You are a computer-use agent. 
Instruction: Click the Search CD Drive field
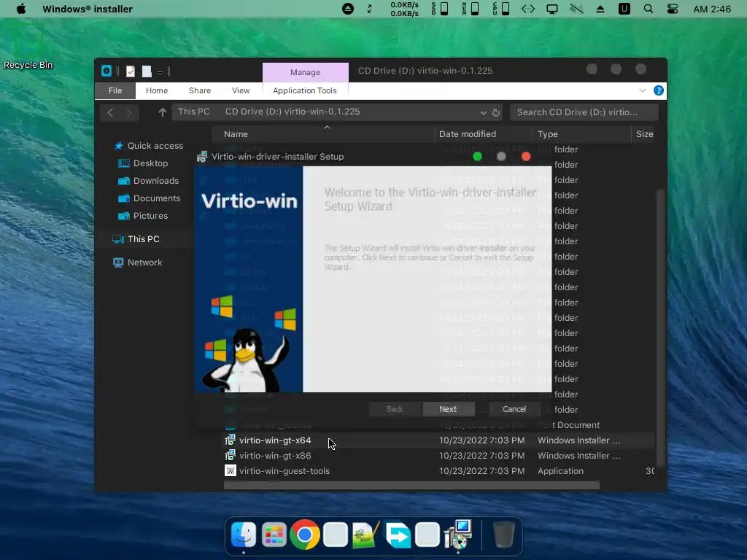click(x=584, y=112)
